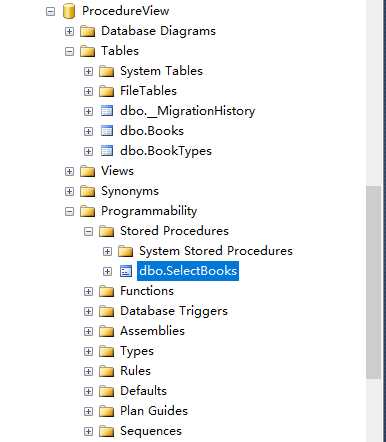Click the ProcedureView database cylinder icon
Screen dimensions: 386x442
click(69, 11)
